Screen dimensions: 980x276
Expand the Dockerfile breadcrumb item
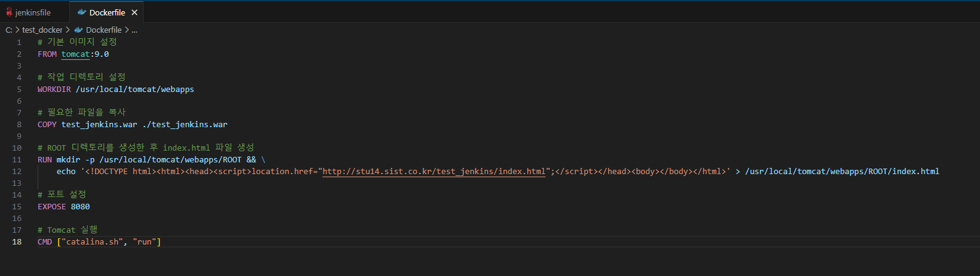pos(104,30)
